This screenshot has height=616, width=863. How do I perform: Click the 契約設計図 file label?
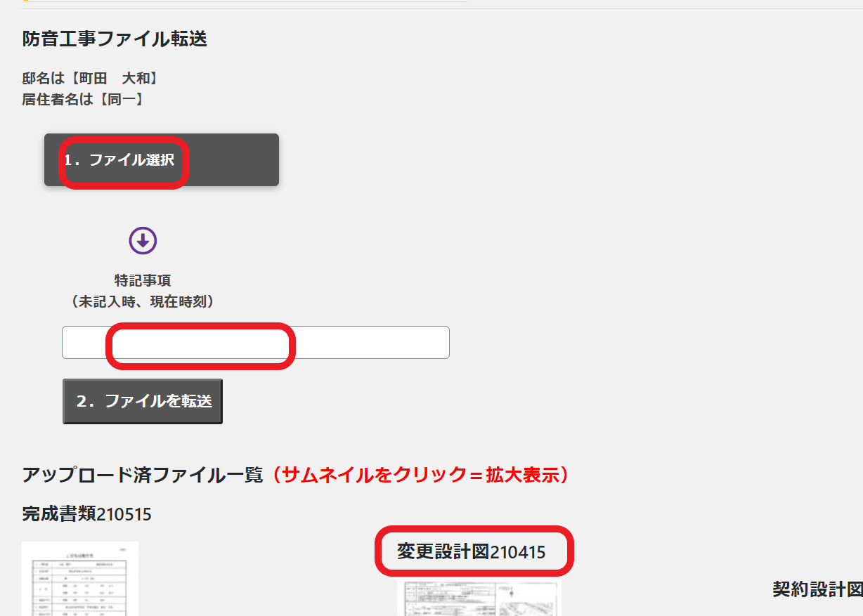817,589
